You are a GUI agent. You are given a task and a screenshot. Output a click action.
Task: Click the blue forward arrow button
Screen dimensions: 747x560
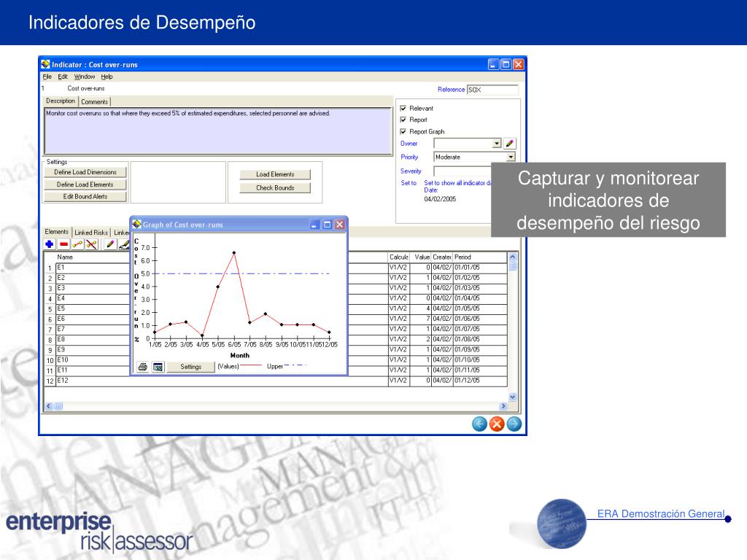[x=514, y=424]
